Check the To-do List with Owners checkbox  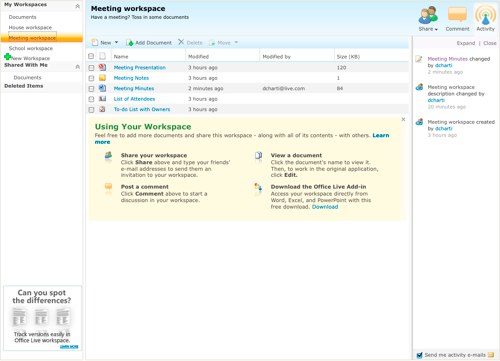click(91, 109)
